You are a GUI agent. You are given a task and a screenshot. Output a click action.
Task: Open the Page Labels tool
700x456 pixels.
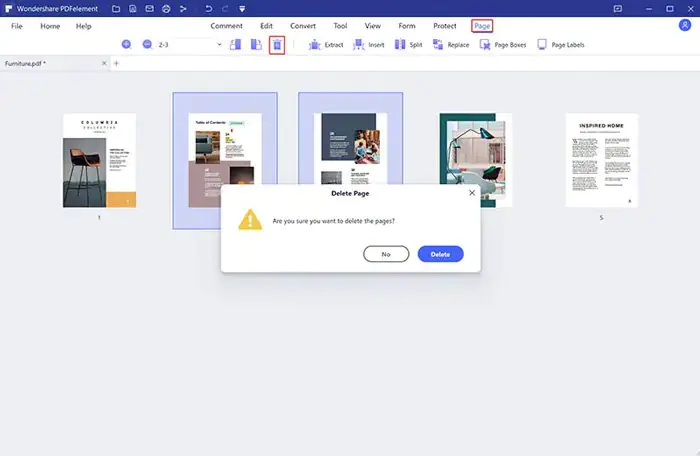[560, 45]
